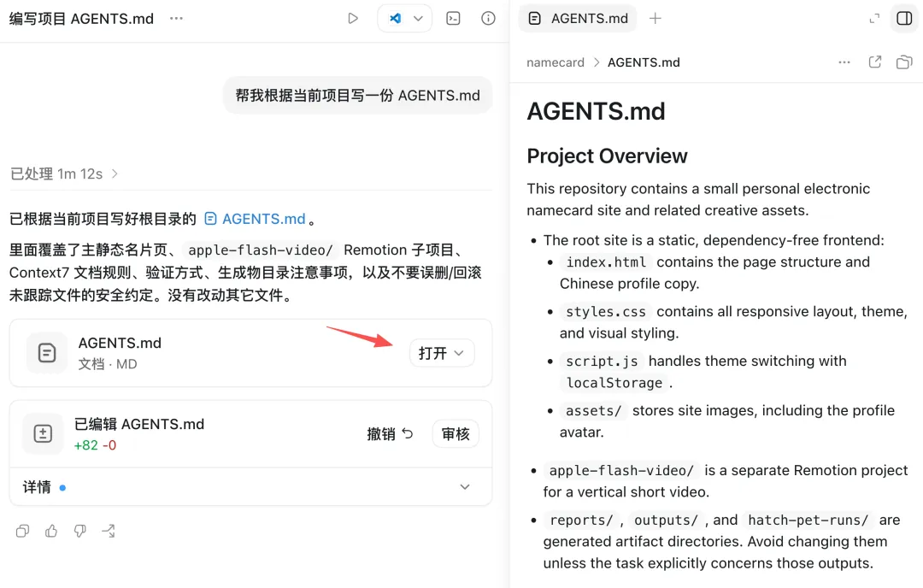This screenshot has height=588, width=923.
Task: Give a thumbs down to response
Action: (80, 531)
